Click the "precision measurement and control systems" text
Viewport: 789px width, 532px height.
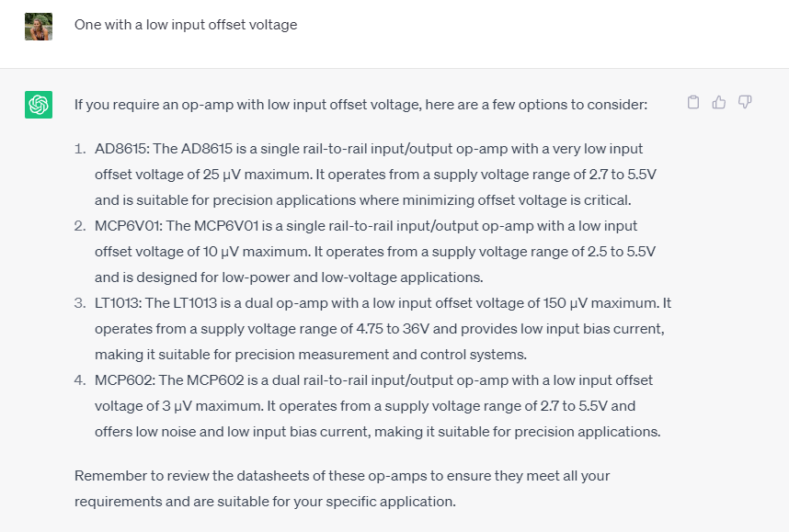pos(289,355)
